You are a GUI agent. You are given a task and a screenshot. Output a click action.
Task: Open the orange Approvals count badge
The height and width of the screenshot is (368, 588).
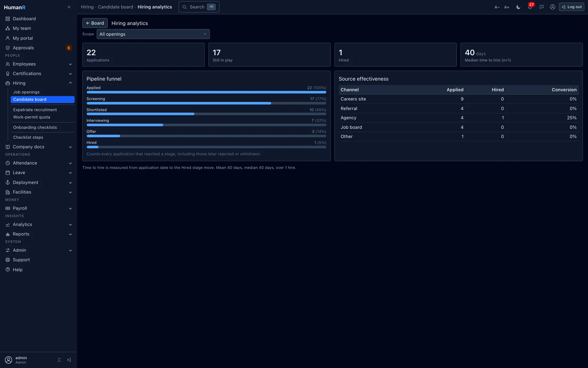69,48
